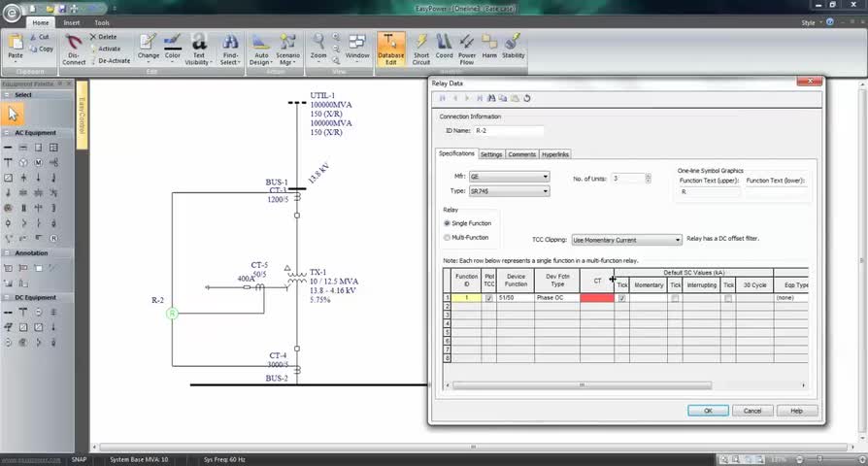Open the Find-Select menu

pos(230,50)
